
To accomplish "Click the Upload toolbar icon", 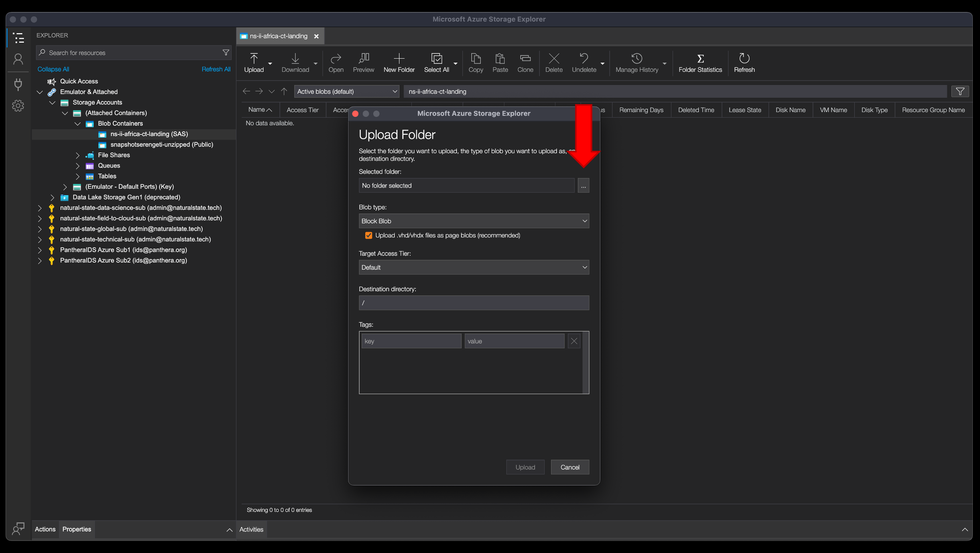I will [254, 63].
